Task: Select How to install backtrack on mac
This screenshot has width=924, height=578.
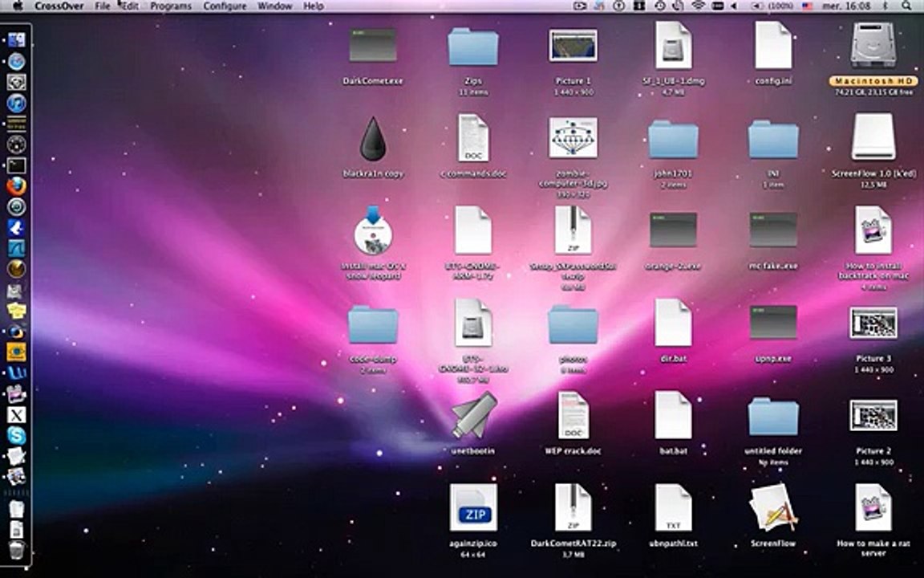Action: [873, 230]
